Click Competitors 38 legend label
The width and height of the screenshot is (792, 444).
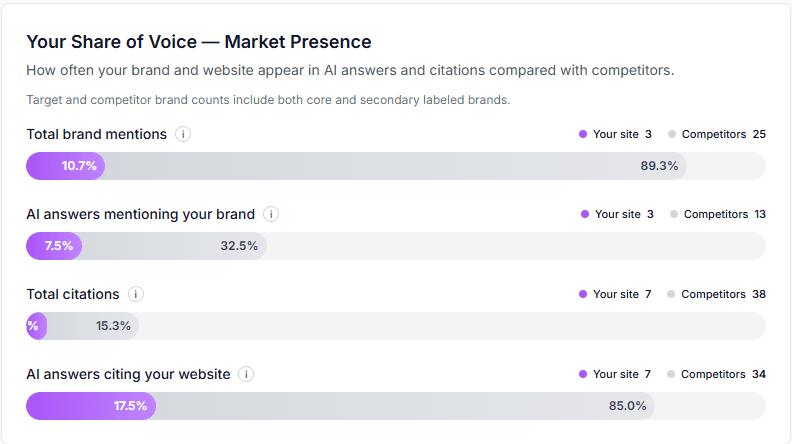click(723, 294)
